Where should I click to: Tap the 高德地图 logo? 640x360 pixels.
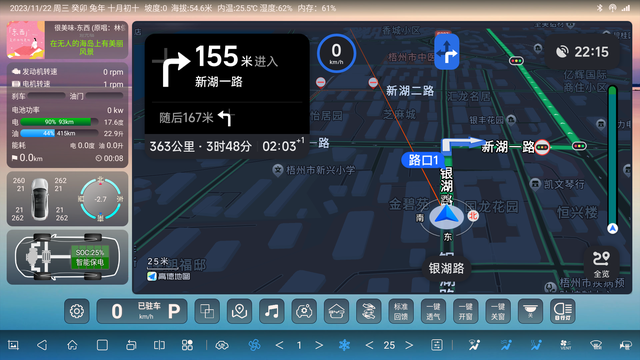[169, 276]
